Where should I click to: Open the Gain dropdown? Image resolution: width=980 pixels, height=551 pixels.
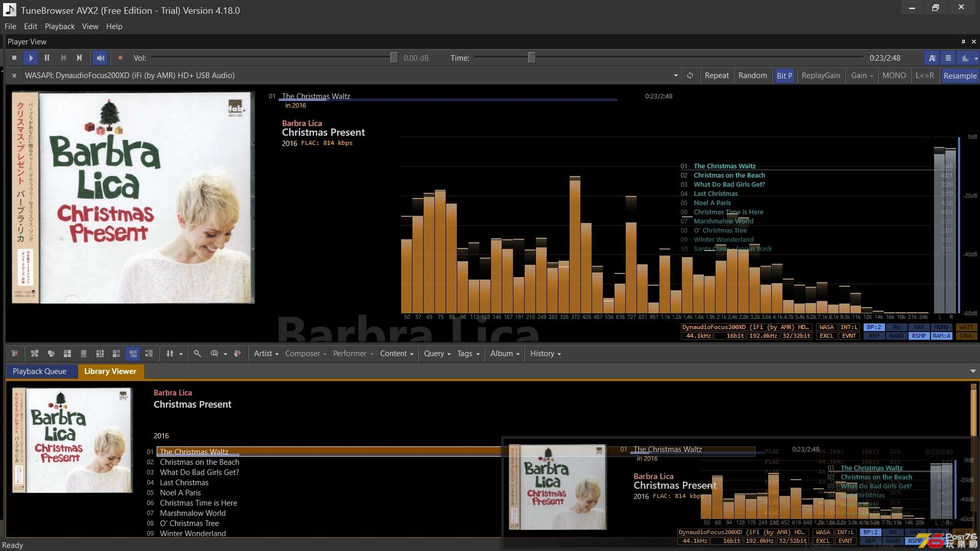pyautogui.click(x=862, y=76)
